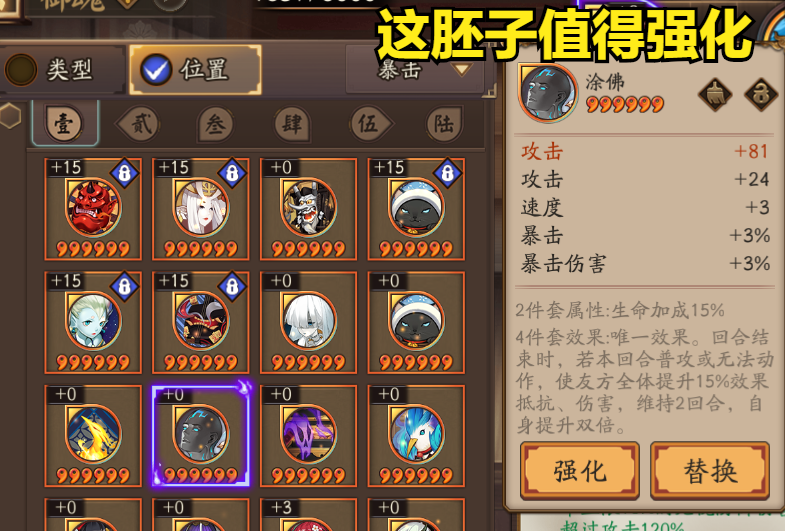Click the lock icon in 涂佛 panel

coord(760,94)
